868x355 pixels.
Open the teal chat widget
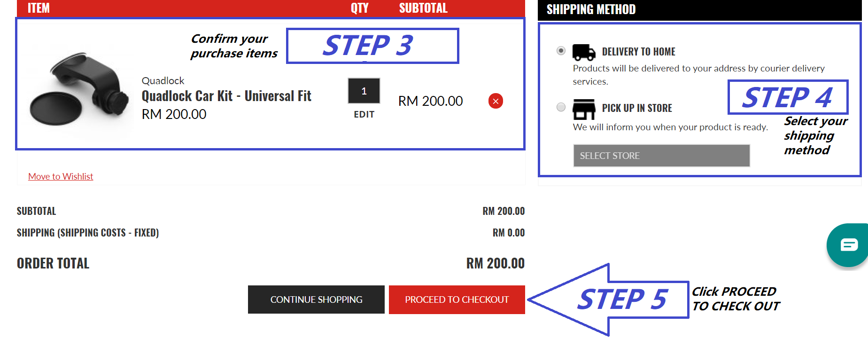848,245
